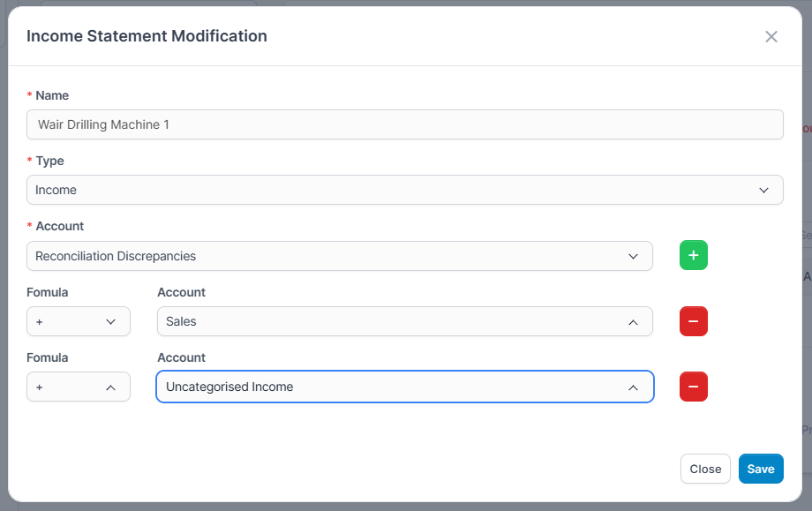Click the Save button

point(760,469)
